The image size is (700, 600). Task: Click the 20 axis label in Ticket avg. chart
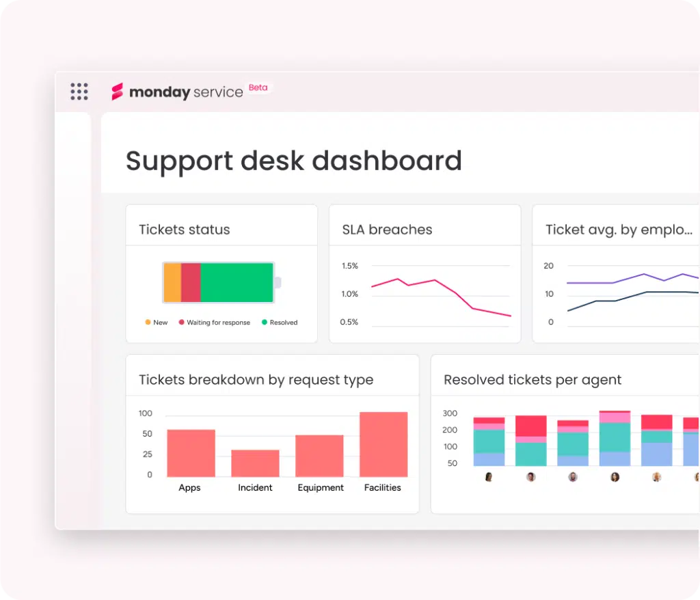pos(548,266)
